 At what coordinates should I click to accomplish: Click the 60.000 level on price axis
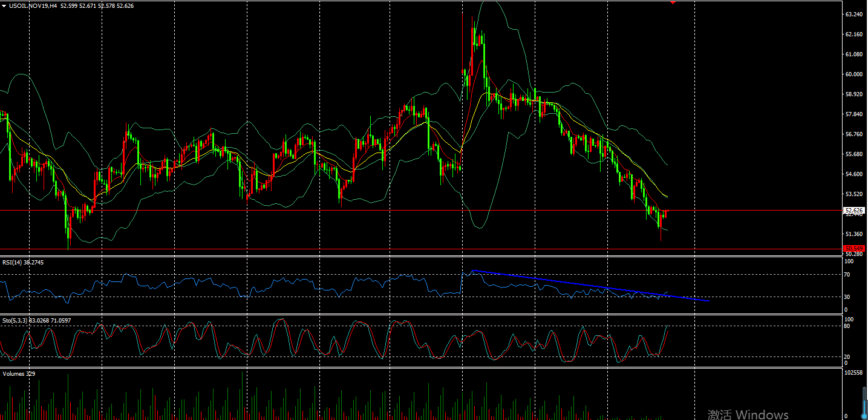853,74
